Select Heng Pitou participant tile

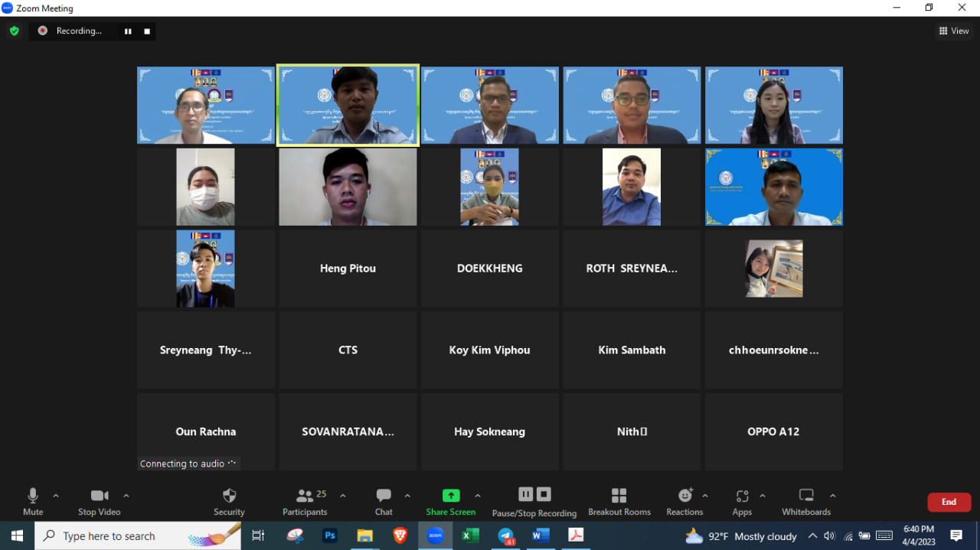(348, 268)
